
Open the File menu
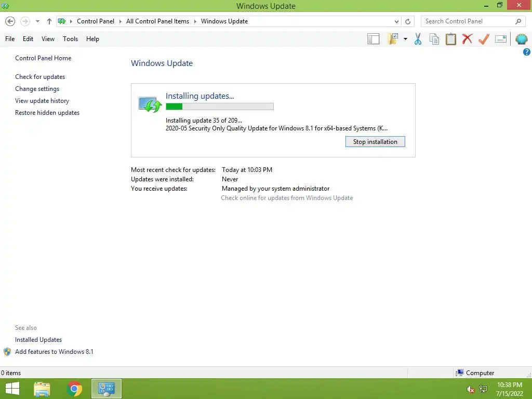click(10, 39)
